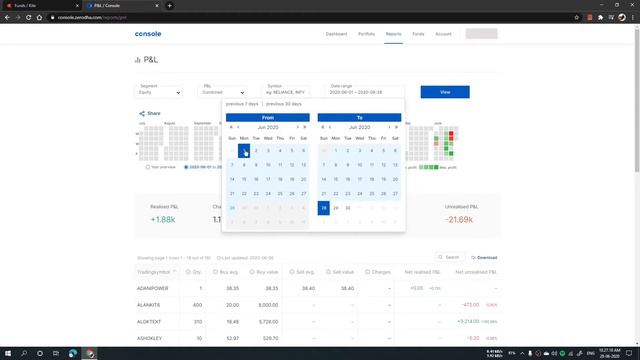This screenshot has width=640, height=360.
Task: Reload the page with refresh icon
Action: pos(29,18)
